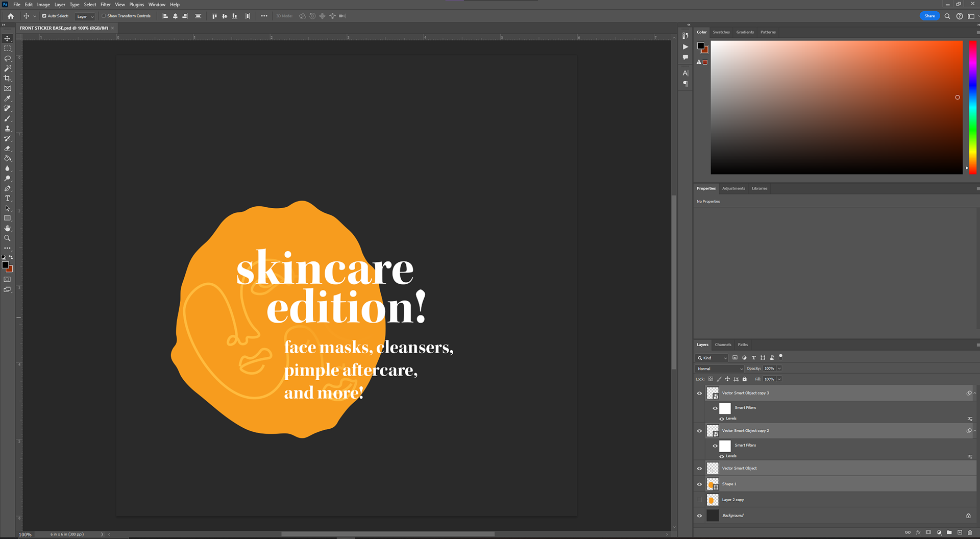The height and width of the screenshot is (539, 980).
Task: Click the delete layer trash icon
Action: [x=969, y=532]
